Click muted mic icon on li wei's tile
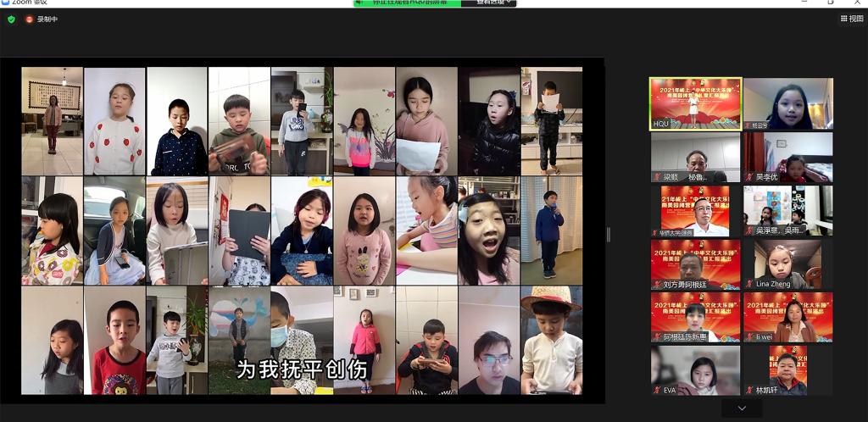 [x=749, y=336]
